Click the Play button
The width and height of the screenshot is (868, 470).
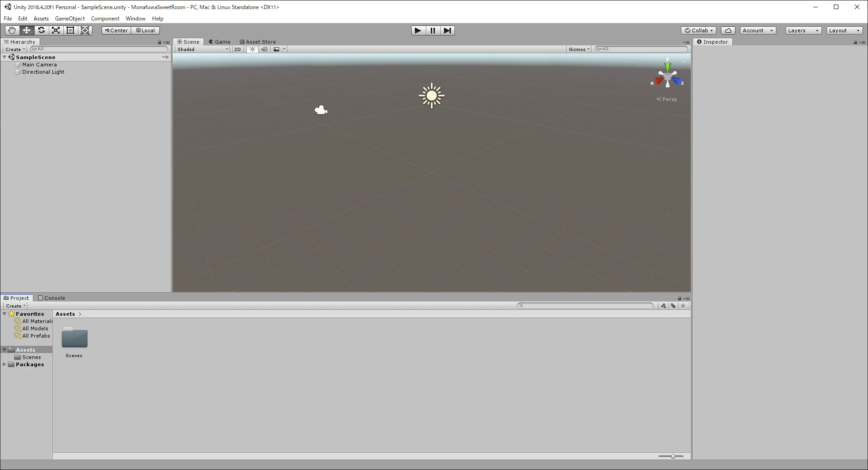tap(418, 30)
